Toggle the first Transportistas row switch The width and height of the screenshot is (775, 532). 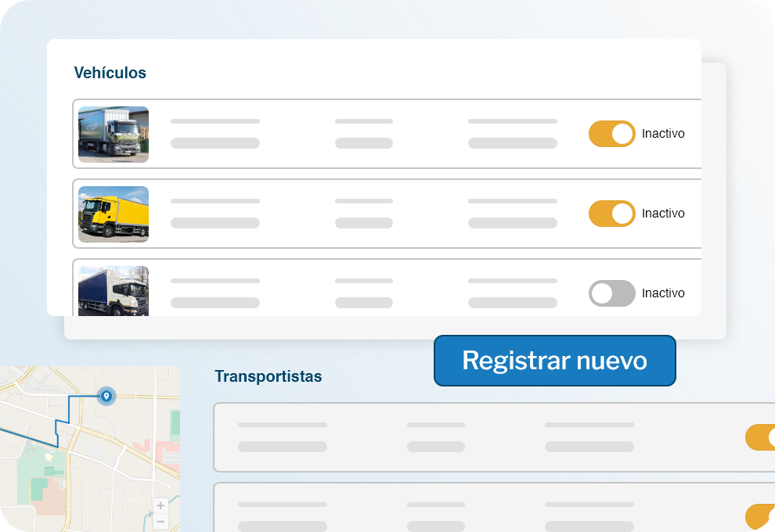coord(760,437)
